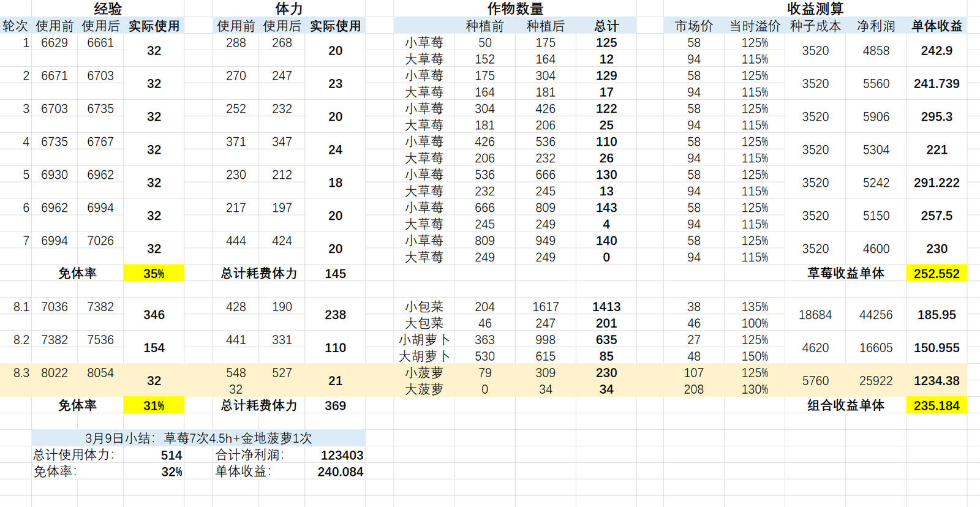
Task: Select the 大包菜 crop cell
Action: (x=424, y=323)
